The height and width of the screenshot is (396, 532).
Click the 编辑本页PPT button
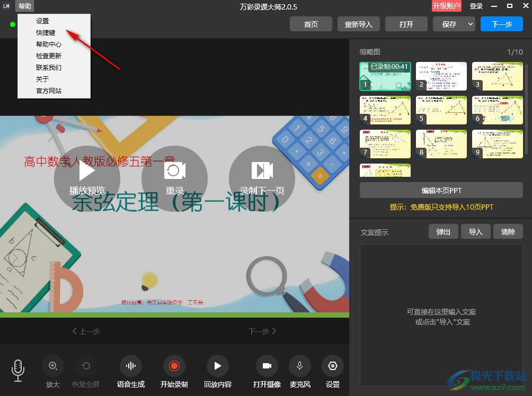(x=441, y=191)
